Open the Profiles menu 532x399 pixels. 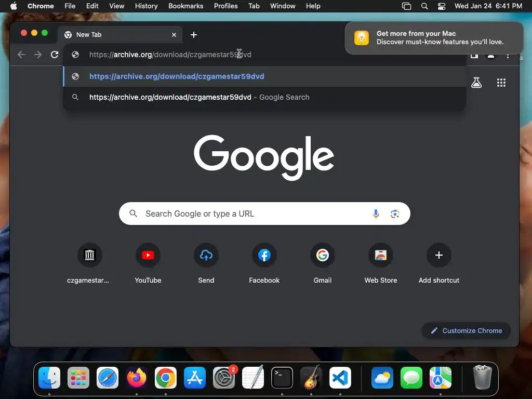(x=225, y=6)
